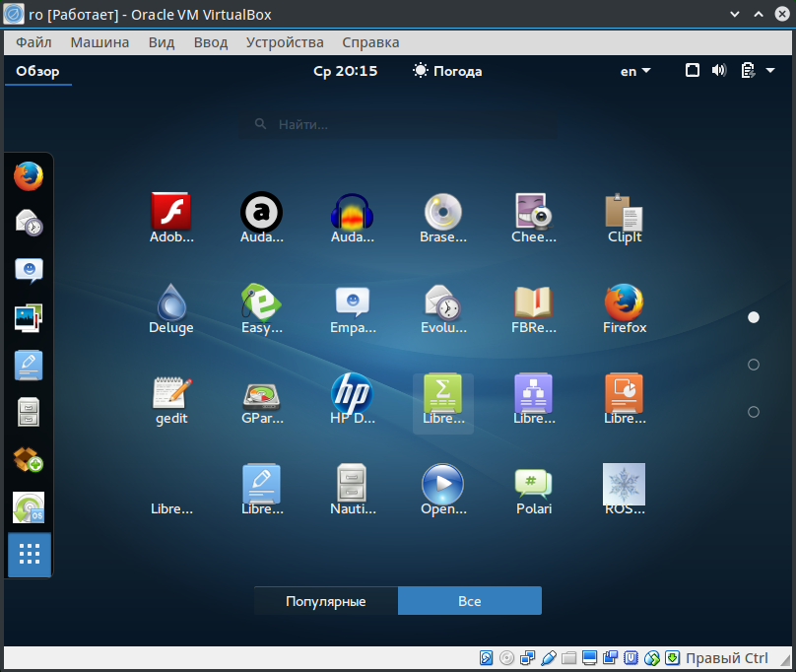Open Files cabinet in the dock
Viewport: 796px width, 672px height.
(29, 412)
